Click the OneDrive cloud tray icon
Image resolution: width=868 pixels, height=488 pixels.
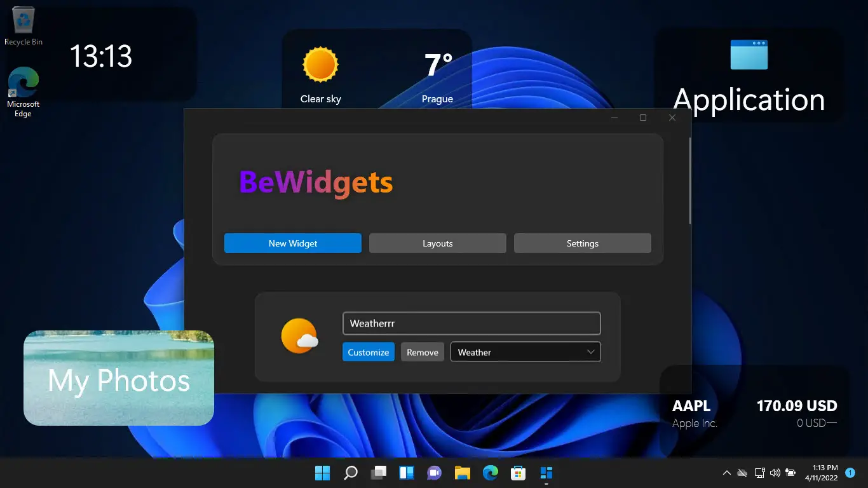pos(742,473)
